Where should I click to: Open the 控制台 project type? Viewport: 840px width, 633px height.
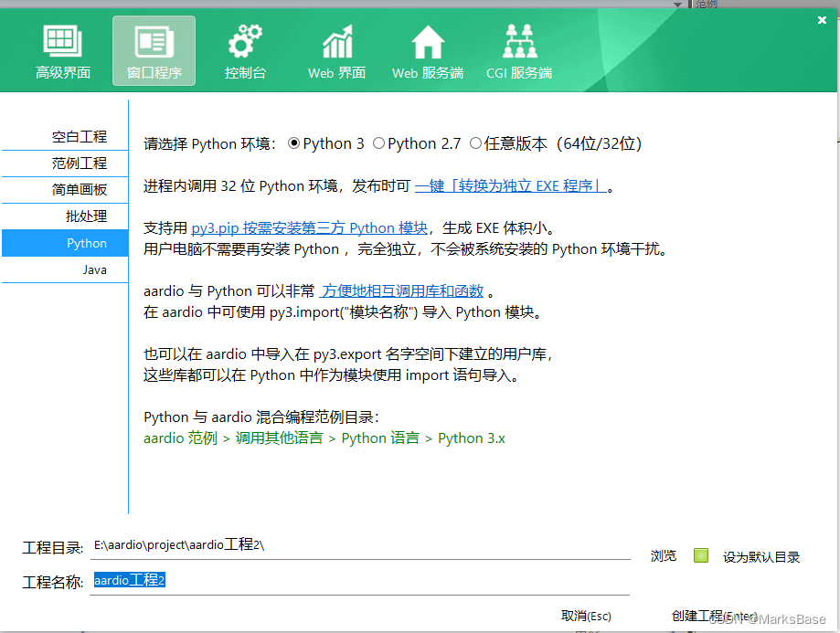click(245, 50)
